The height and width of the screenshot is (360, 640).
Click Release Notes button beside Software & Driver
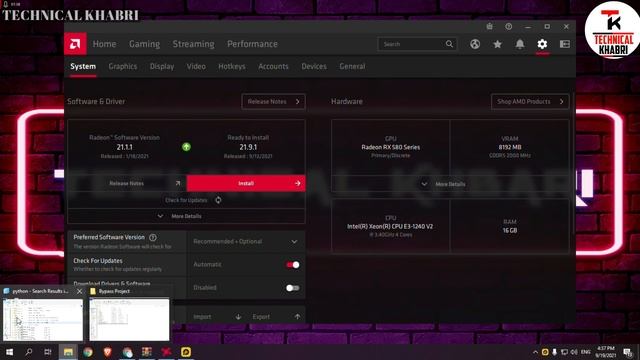click(x=273, y=102)
